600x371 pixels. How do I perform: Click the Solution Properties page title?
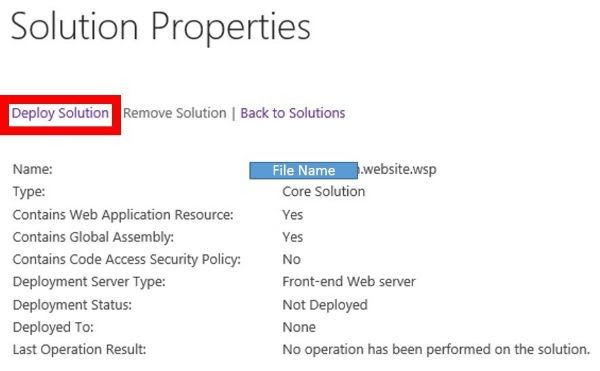point(161,26)
